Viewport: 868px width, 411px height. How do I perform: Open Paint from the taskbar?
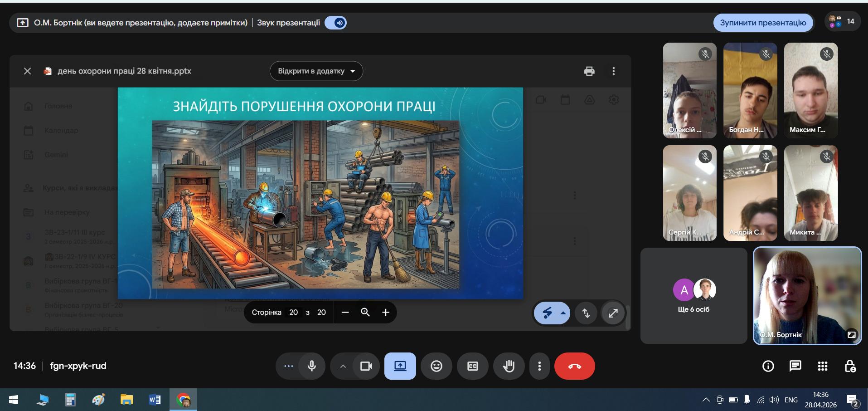(98, 400)
